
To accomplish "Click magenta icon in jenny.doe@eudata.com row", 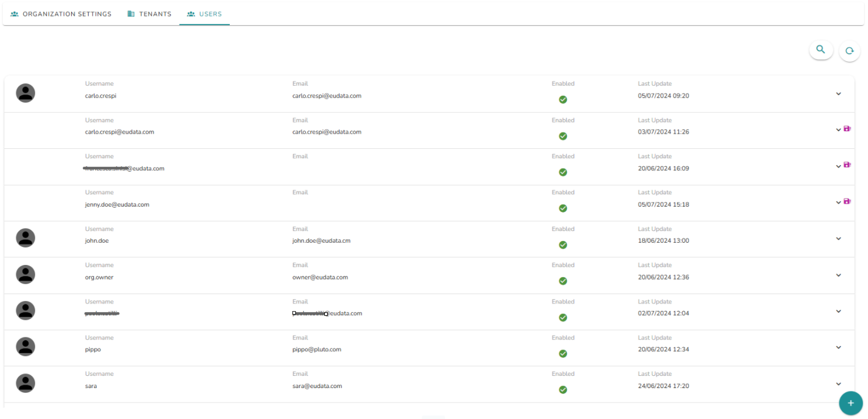I will [847, 201].
